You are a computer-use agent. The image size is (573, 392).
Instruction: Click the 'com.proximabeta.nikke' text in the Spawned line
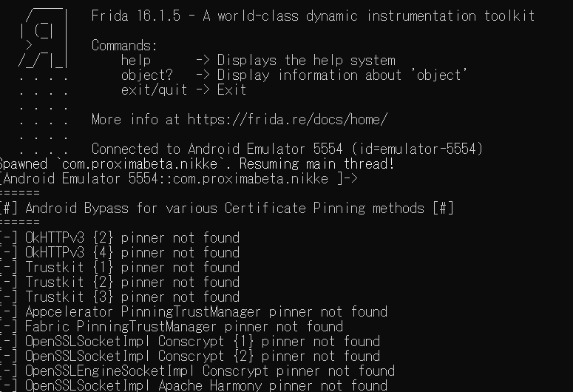(x=140, y=164)
